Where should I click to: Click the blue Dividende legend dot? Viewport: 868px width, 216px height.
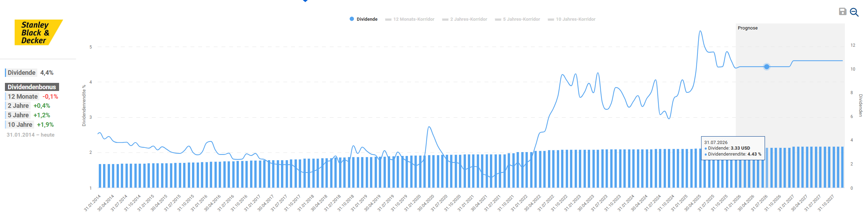pos(352,19)
